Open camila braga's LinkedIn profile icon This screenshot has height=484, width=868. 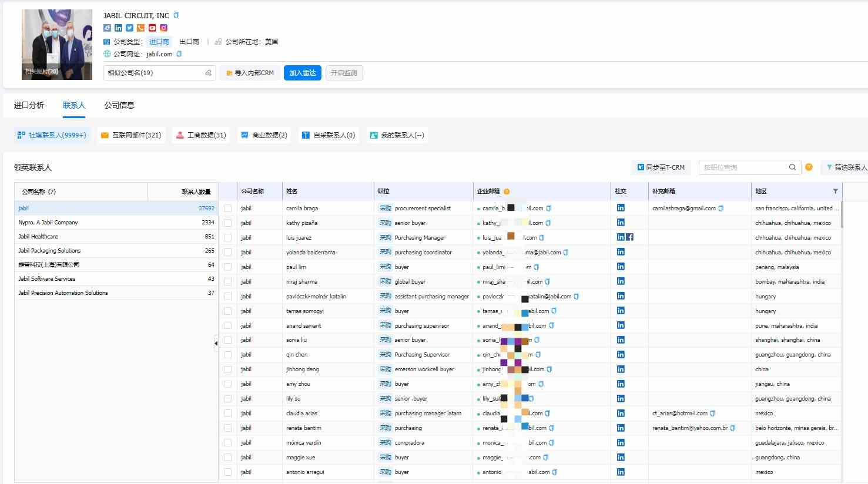tap(621, 208)
